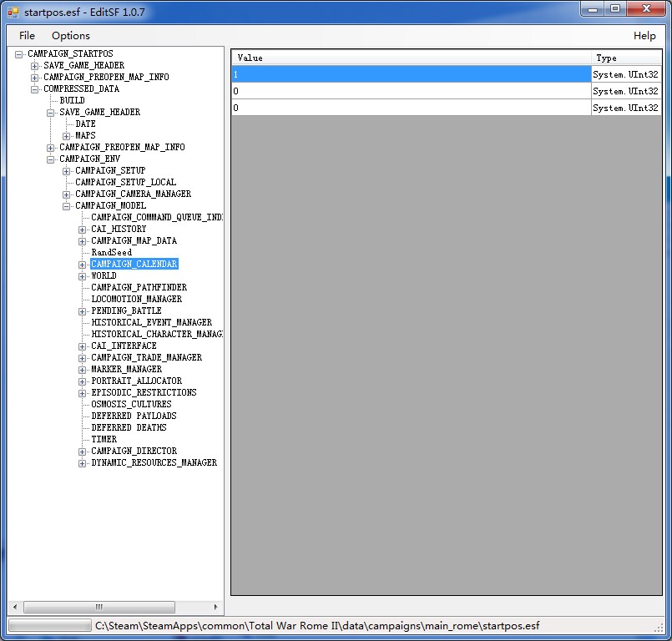Select the BUILD tree item

point(72,100)
